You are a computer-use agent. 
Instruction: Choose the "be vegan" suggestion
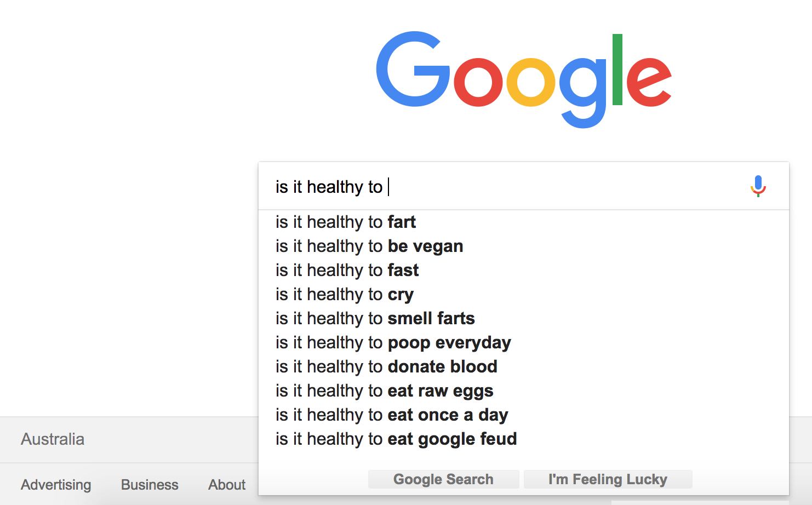pyautogui.click(x=369, y=246)
